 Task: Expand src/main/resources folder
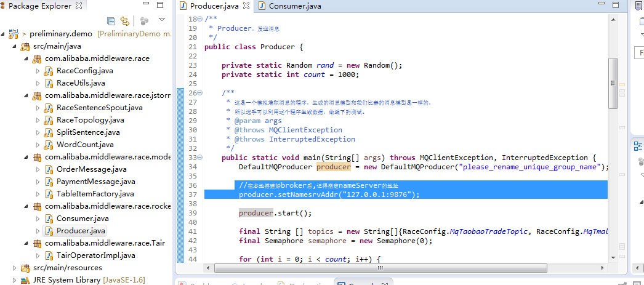[15, 268]
